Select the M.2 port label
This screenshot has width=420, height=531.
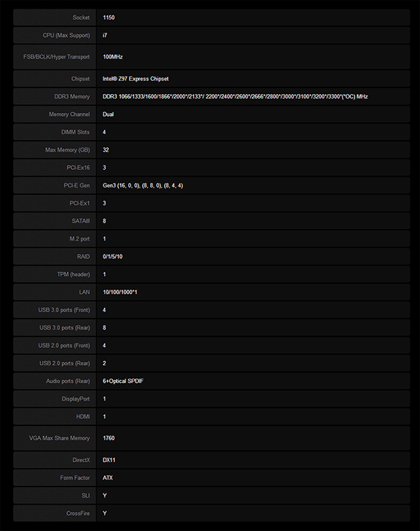79,239
